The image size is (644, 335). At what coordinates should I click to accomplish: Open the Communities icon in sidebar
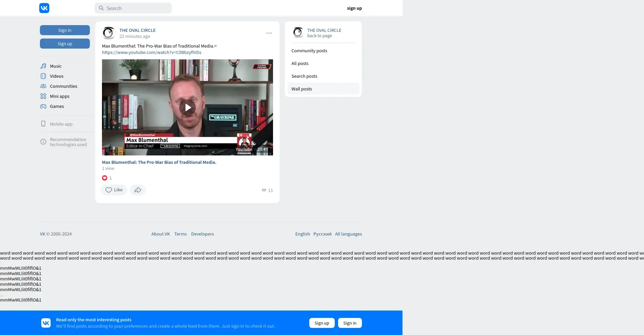click(43, 86)
